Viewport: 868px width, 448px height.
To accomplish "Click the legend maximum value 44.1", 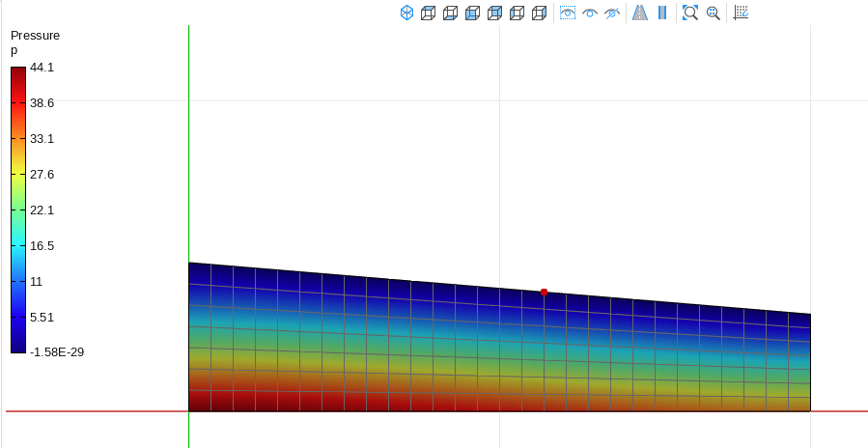I will [x=42, y=68].
